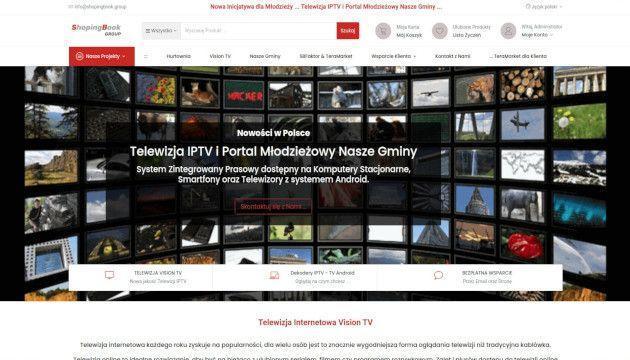The width and height of the screenshot is (630, 360).
Task: Open the Vision TV menu item
Action: coord(220,56)
